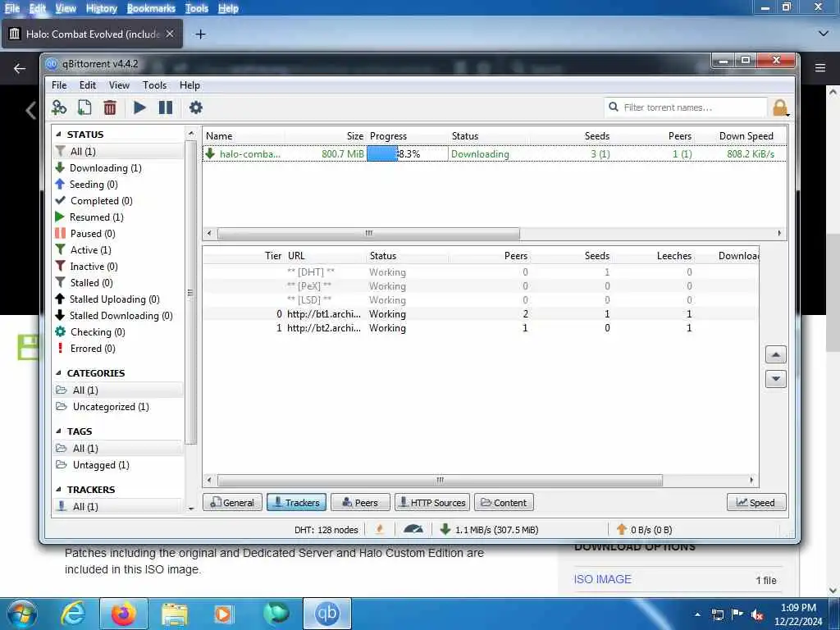840x630 pixels.
Task: Click the trackers list horizontal scrollbar
Action: click(440, 480)
